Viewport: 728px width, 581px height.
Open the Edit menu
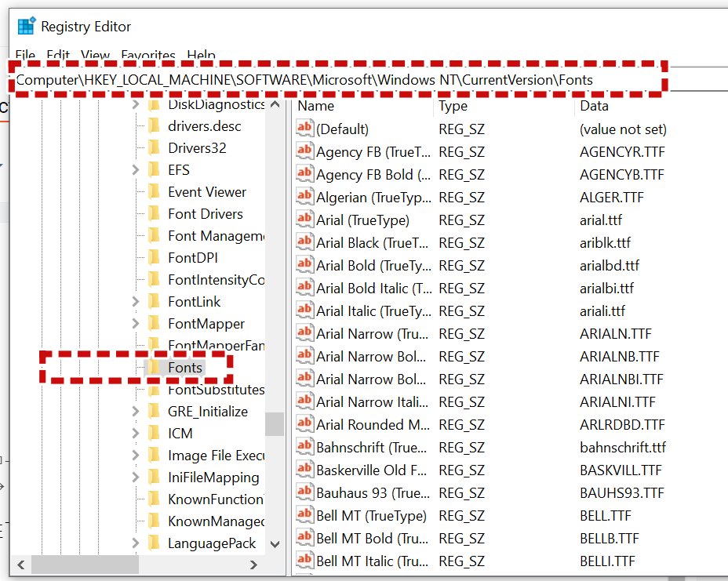click(x=58, y=55)
